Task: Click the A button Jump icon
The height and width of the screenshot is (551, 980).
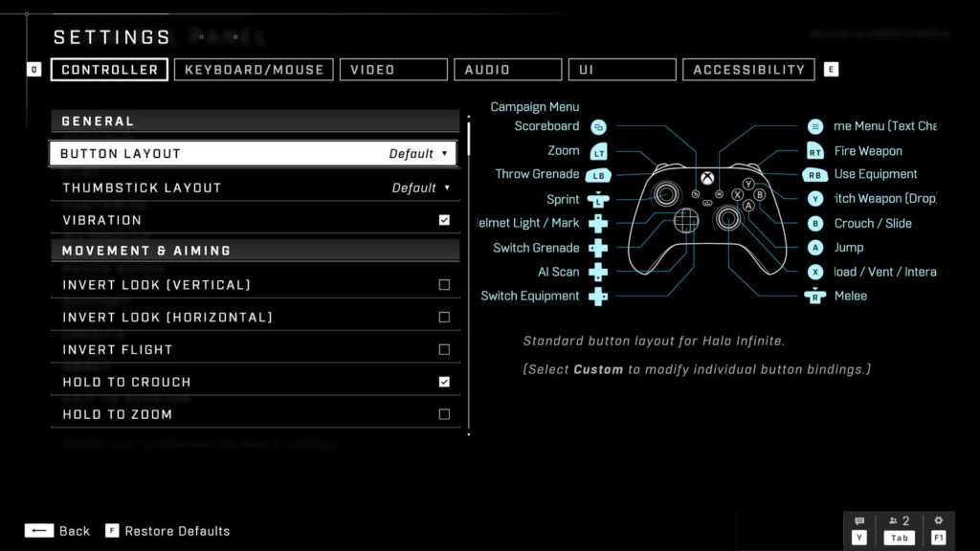Action: coord(815,248)
